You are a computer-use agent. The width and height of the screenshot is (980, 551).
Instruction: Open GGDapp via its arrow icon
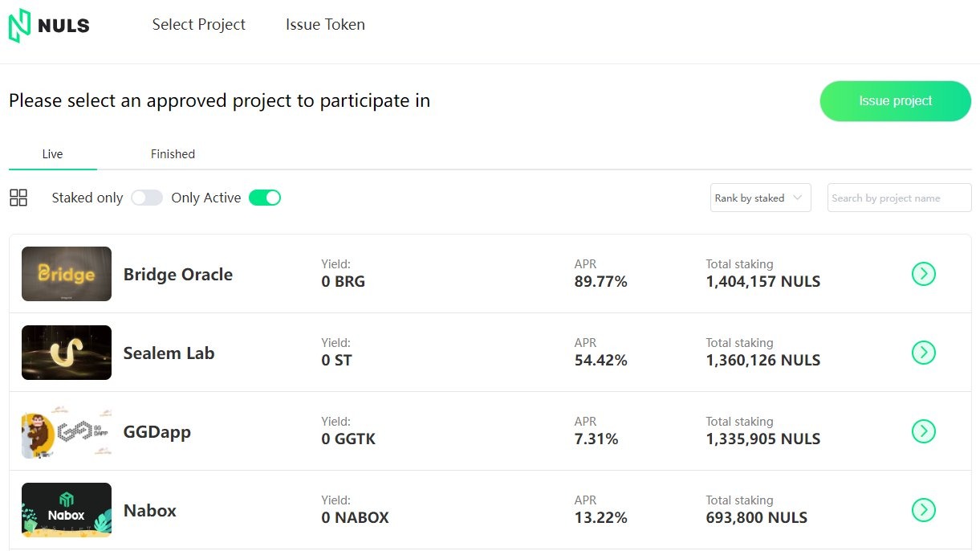(924, 431)
